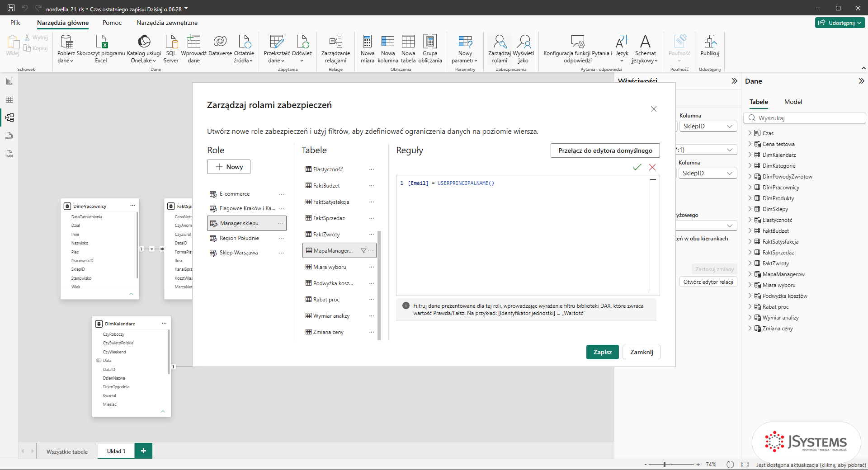Screen dimensions: 868x470
Task: Click Przełącz do edytora domyślnego
Action: click(605, 150)
